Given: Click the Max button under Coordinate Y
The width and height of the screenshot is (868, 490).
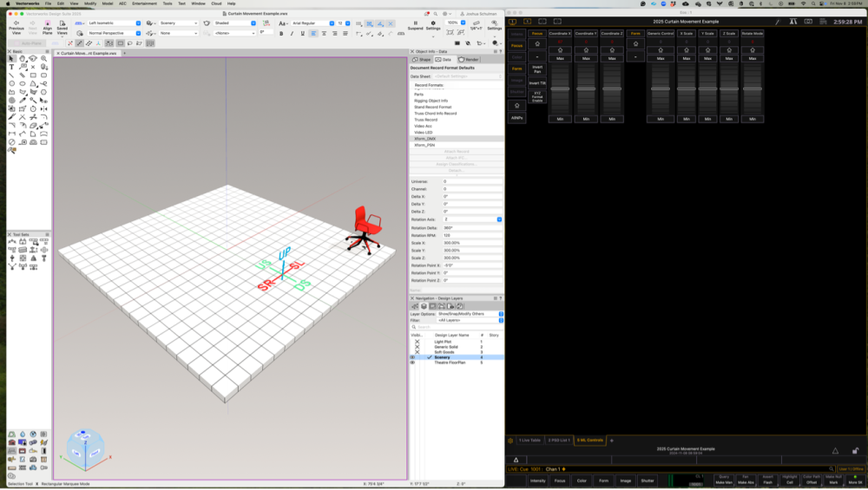Looking at the screenshot, I should tap(586, 58).
